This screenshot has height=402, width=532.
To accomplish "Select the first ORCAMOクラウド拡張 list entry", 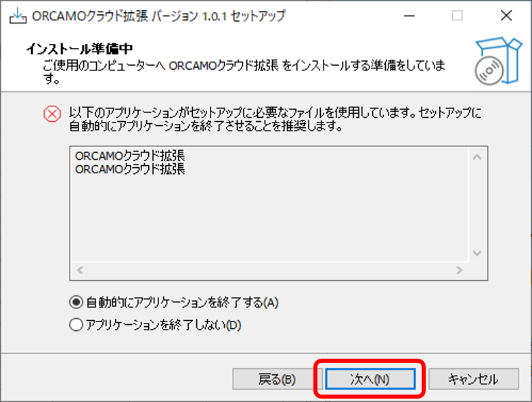I will click(130, 156).
